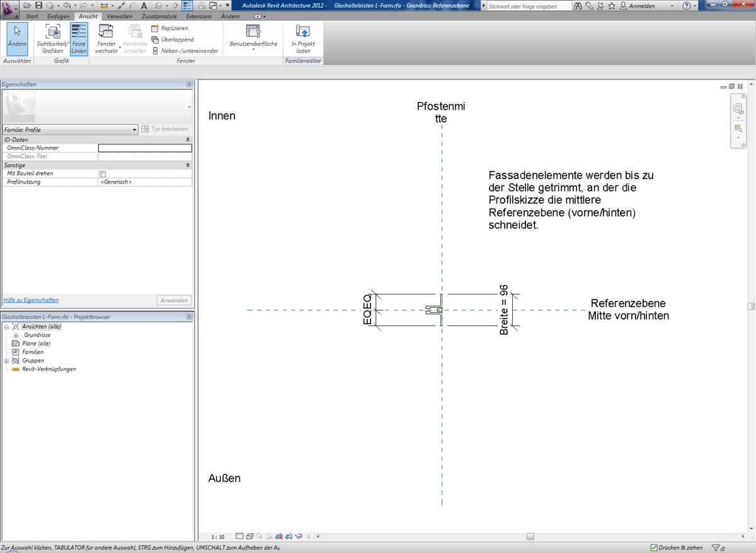
Task: Click In Projekt laden button
Action: click(x=303, y=39)
